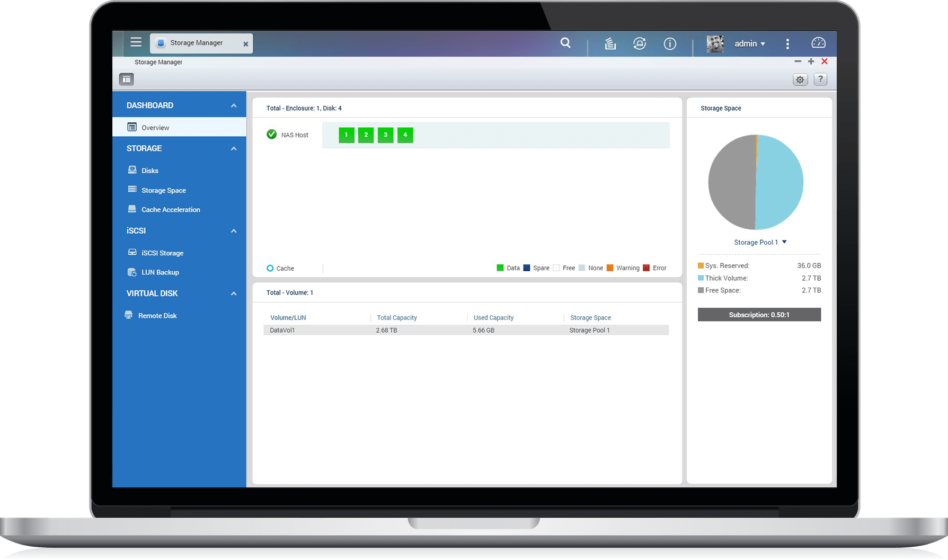Go to Cache Acceleration page
Image resolution: width=948 pixels, height=560 pixels.
(170, 210)
